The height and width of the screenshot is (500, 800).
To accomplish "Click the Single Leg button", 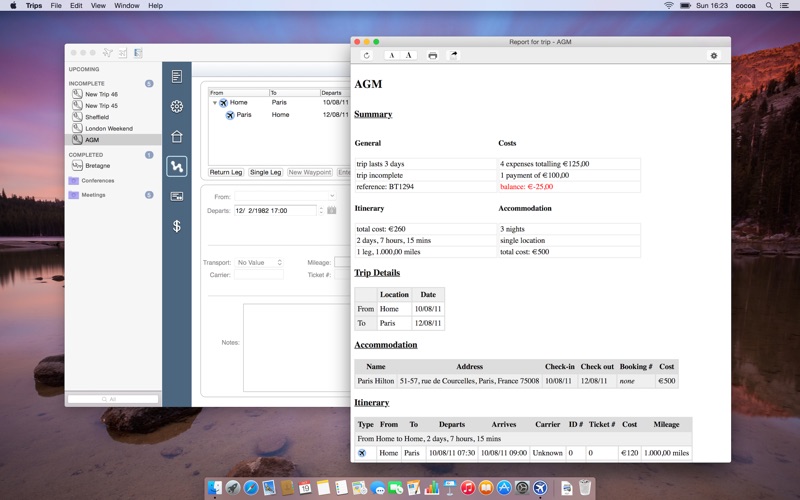I will pyautogui.click(x=265, y=172).
